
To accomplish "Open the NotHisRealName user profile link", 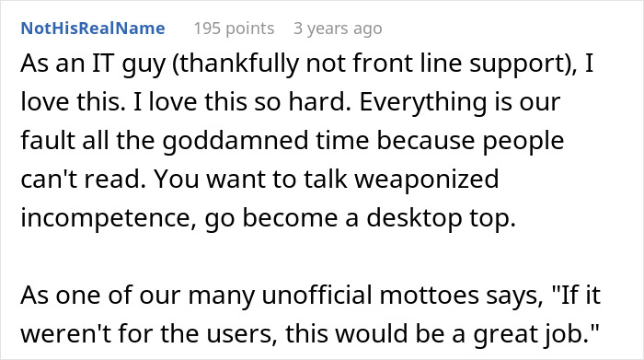I will [x=93, y=29].
